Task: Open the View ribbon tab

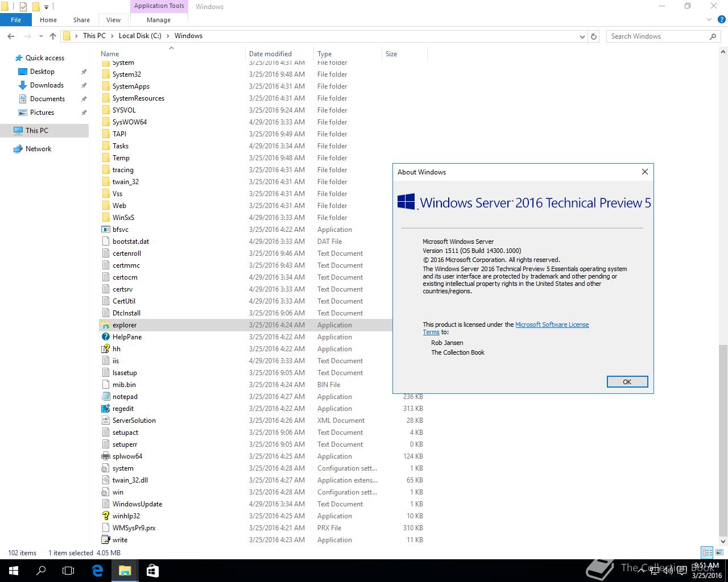Action: [x=113, y=19]
